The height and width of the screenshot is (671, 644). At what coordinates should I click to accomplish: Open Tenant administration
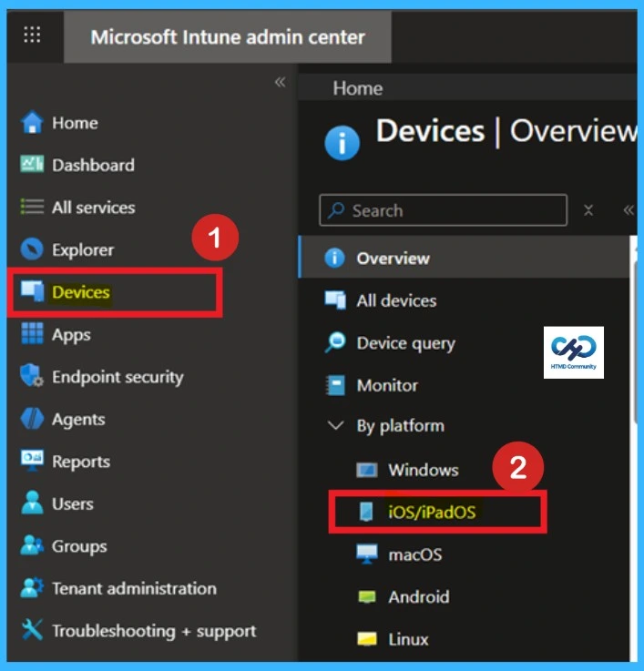tap(134, 588)
